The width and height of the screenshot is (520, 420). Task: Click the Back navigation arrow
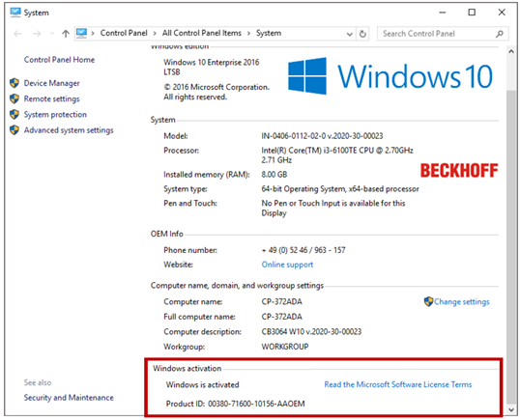(x=17, y=34)
